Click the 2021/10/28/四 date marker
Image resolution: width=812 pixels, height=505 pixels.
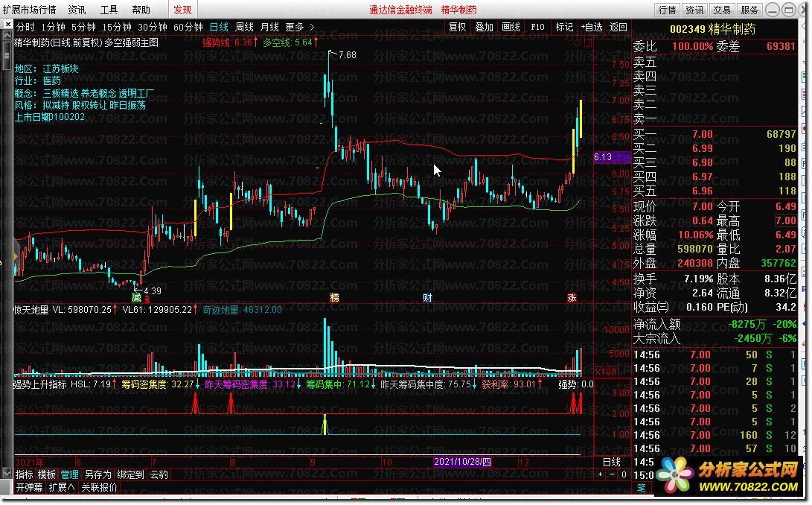pos(462,462)
